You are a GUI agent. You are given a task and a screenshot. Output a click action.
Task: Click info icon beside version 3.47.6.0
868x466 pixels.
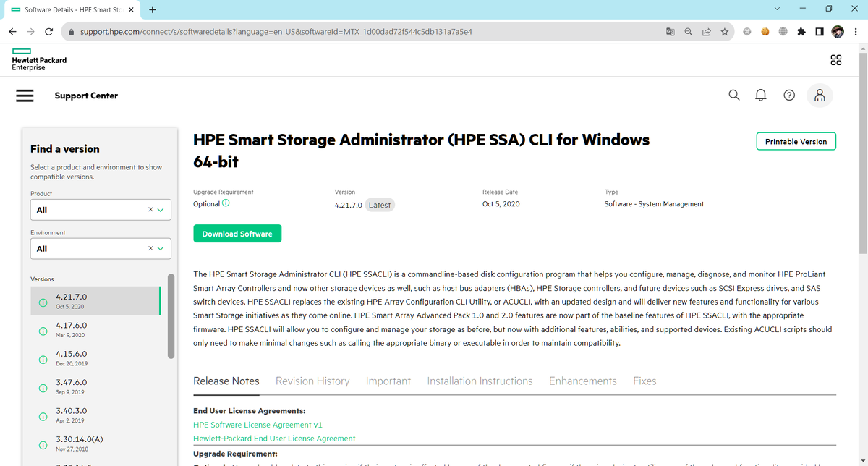pyautogui.click(x=43, y=387)
